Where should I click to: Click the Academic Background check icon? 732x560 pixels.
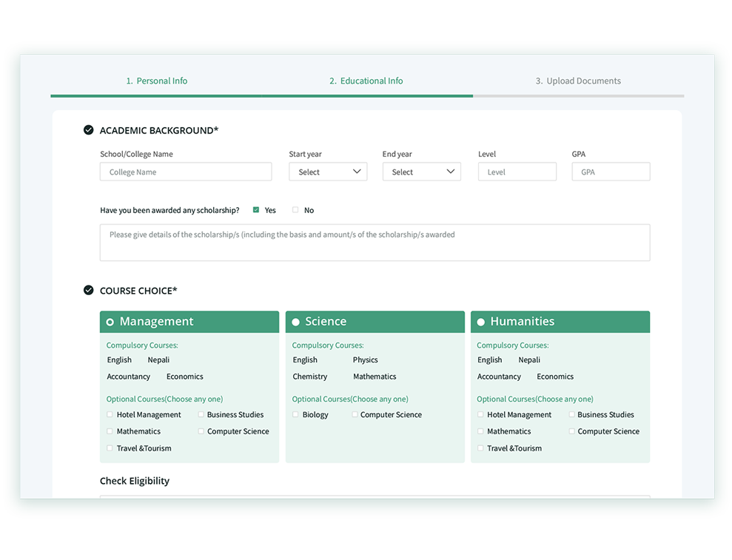(x=88, y=130)
